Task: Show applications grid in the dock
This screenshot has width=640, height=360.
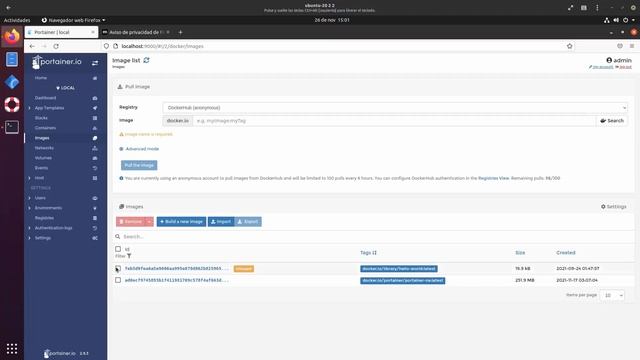Action: coord(12,349)
